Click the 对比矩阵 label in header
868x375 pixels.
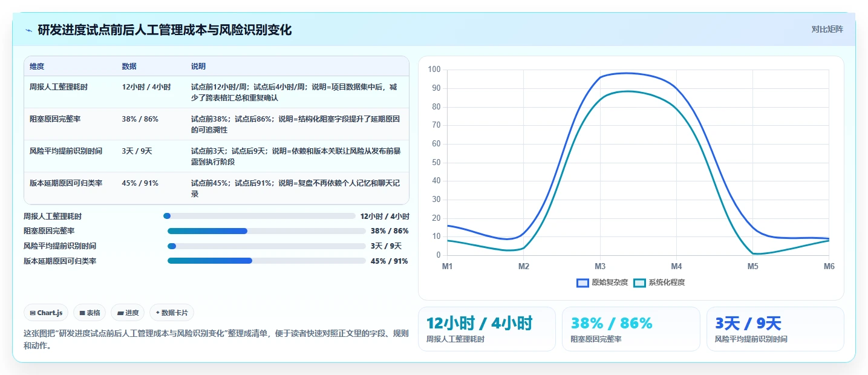[x=827, y=29]
